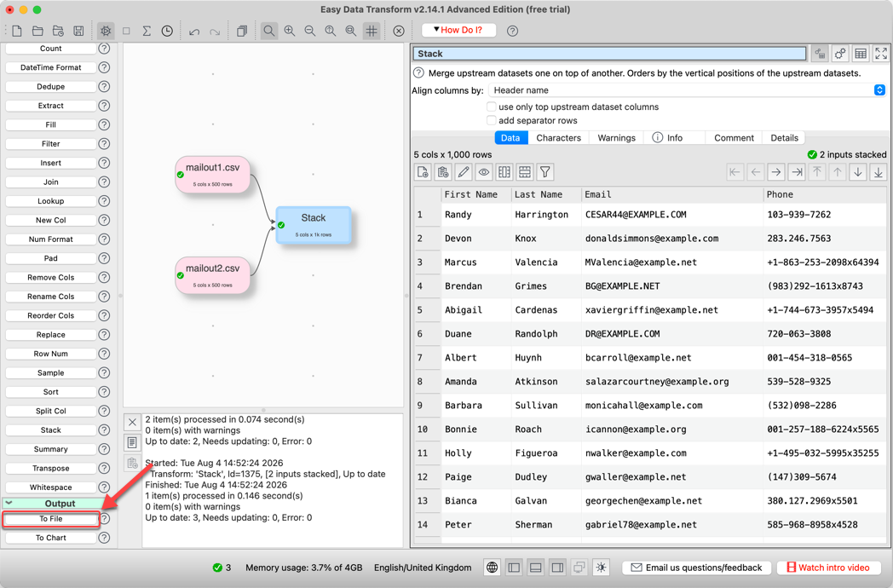Screen dimensions: 893x588
Task: Click the globe language icon in the status bar
Action: click(492, 568)
